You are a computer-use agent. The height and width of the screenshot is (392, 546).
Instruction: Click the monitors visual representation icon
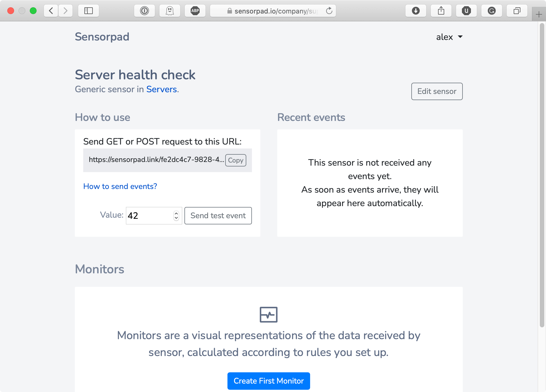coord(269,314)
